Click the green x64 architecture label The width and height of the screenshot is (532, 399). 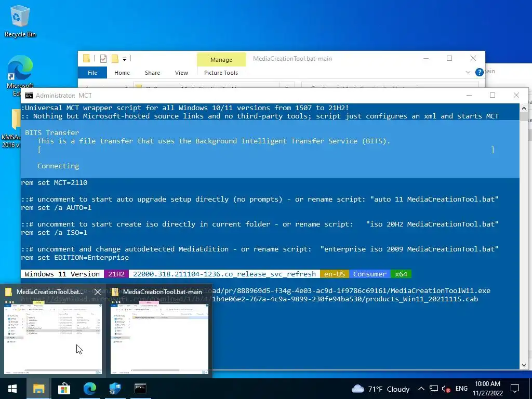[401, 274]
